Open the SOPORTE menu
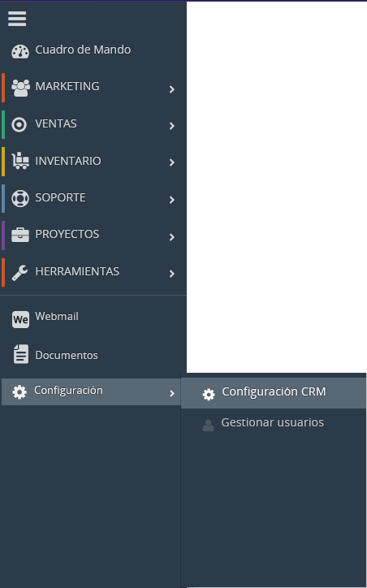The image size is (367, 588). (x=60, y=197)
